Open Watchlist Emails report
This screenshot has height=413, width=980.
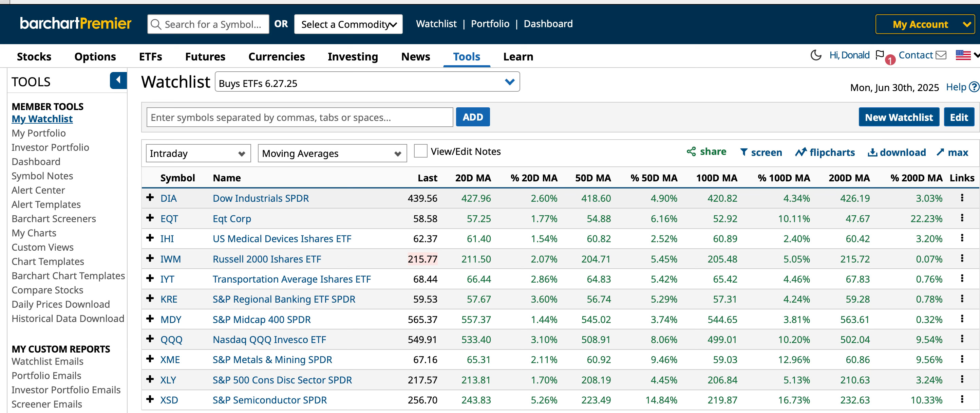click(47, 362)
